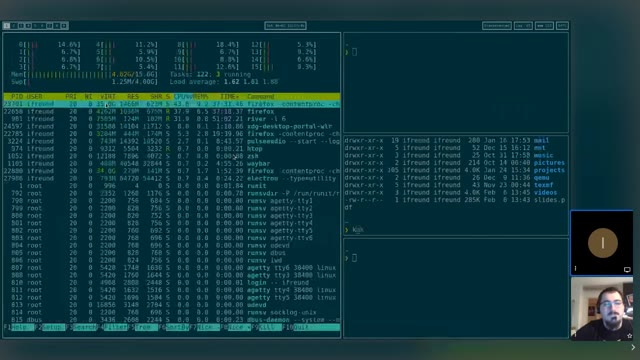Screen dimensions: 640x360
Task: Click the Mem usage meter bar in htop
Action: pyautogui.click(x=84, y=74)
